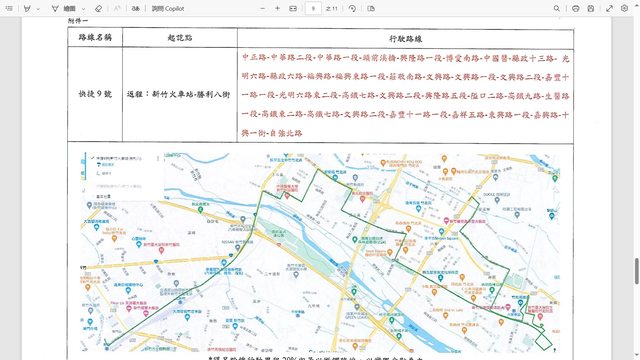This screenshot has height=360, width=640.
Task: Enter full screen mode
Action: click(609, 8)
